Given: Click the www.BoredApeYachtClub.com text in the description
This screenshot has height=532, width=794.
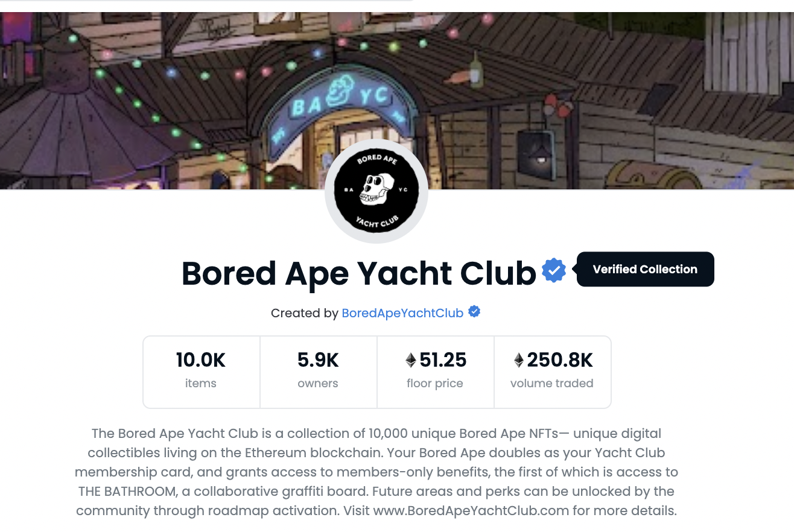Looking at the screenshot, I should coord(471,511).
